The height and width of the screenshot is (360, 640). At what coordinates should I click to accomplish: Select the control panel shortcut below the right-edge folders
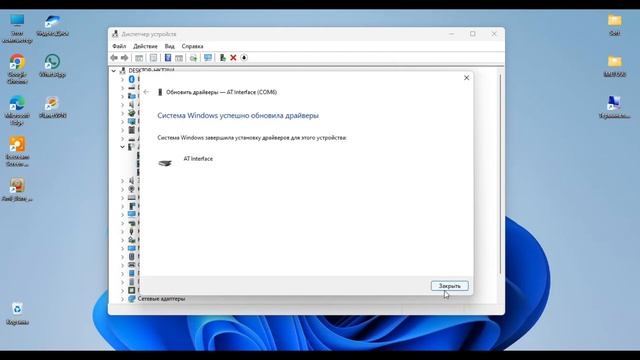615,107
